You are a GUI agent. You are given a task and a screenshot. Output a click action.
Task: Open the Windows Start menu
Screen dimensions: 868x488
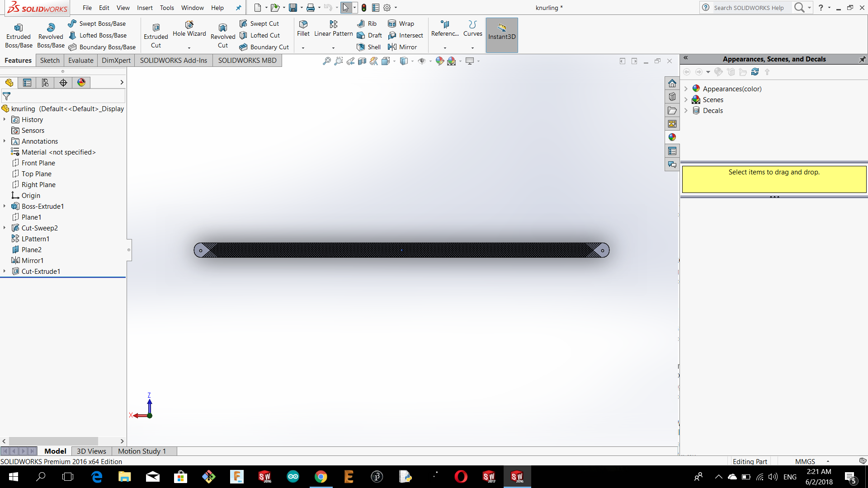point(14,477)
